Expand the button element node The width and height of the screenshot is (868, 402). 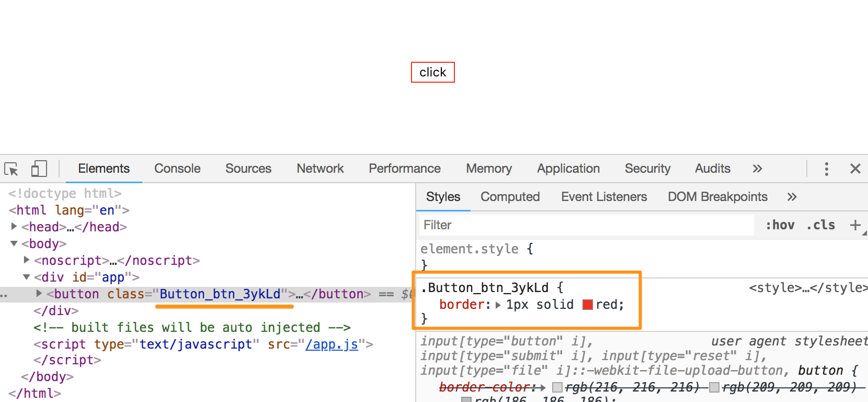coord(39,293)
